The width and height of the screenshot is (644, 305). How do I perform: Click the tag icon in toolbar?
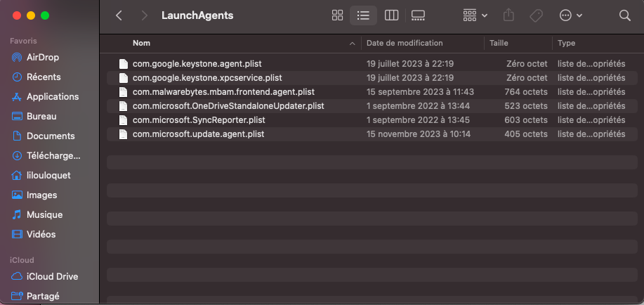(x=536, y=15)
